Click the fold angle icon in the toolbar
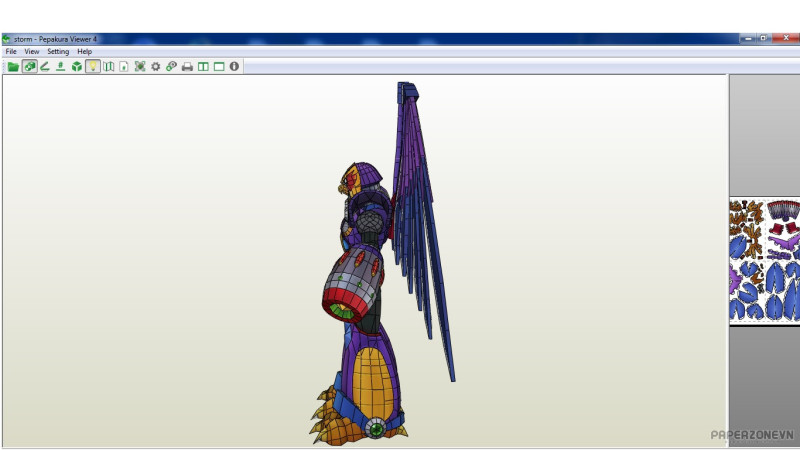This screenshot has height=450, width=800. (45, 67)
